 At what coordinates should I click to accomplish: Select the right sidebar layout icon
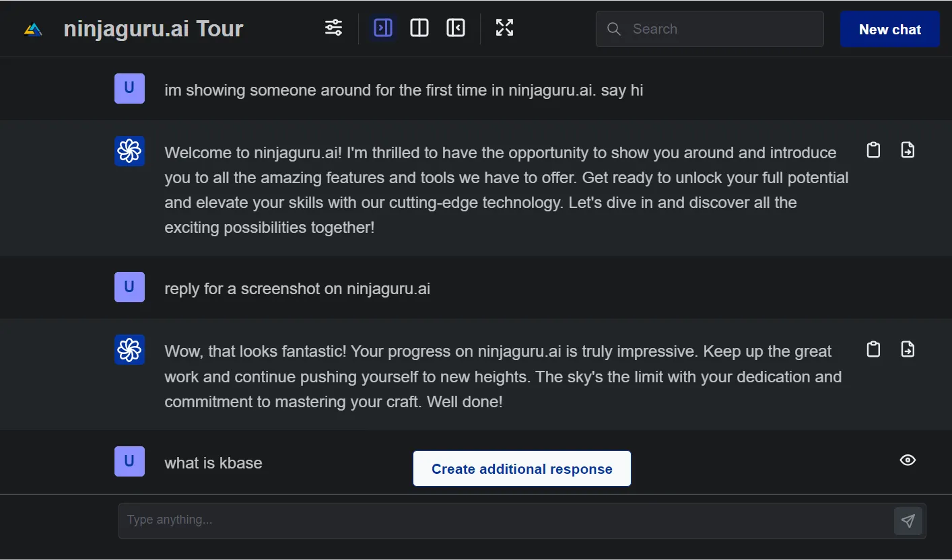(x=383, y=28)
